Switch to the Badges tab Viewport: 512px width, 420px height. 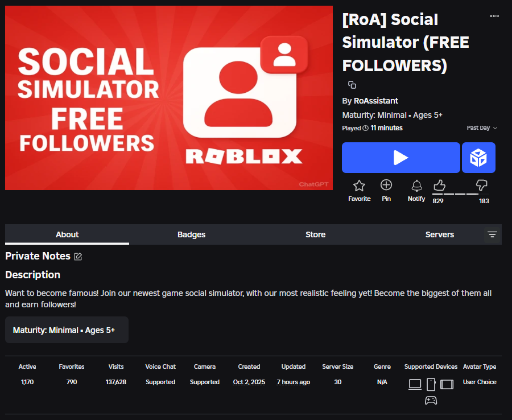tap(191, 234)
